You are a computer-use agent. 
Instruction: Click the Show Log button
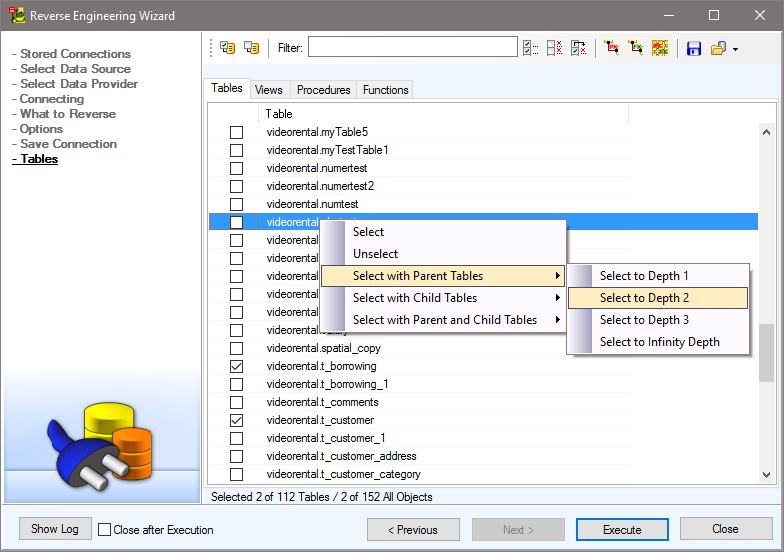(x=55, y=529)
